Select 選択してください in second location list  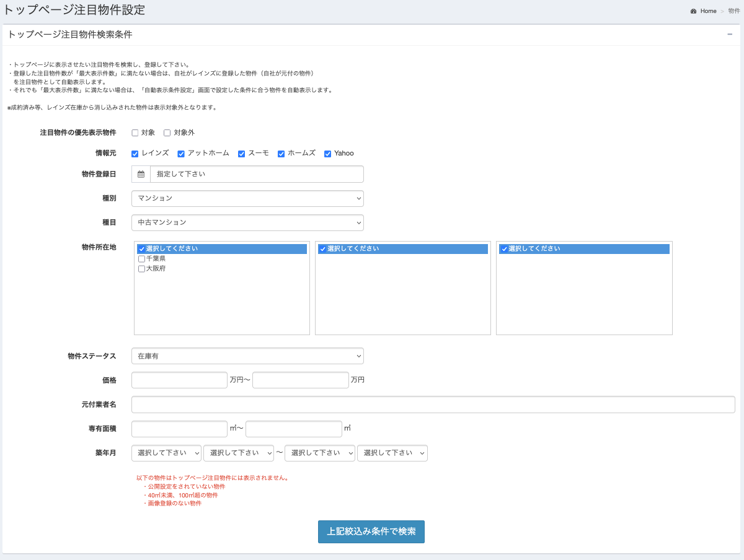(403, 249)
